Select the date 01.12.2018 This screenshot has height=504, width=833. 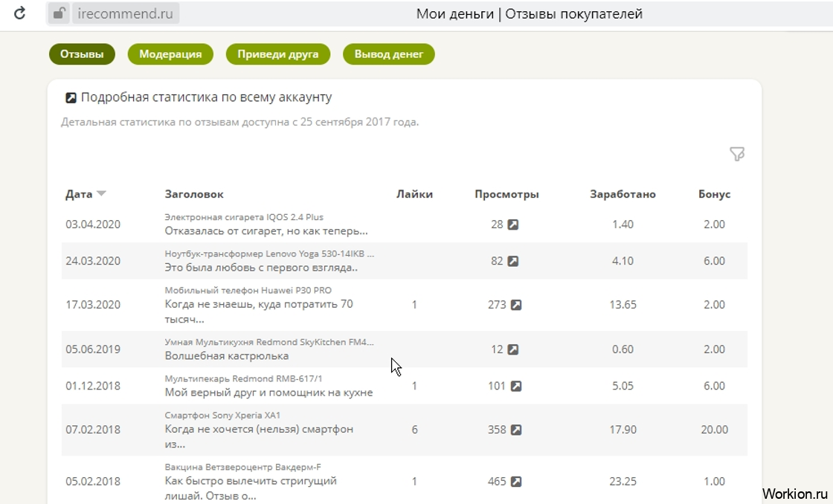click(93, 386)
